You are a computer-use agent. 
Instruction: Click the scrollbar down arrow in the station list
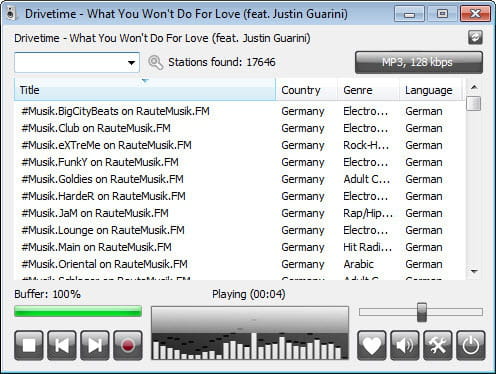pos(474,272)
